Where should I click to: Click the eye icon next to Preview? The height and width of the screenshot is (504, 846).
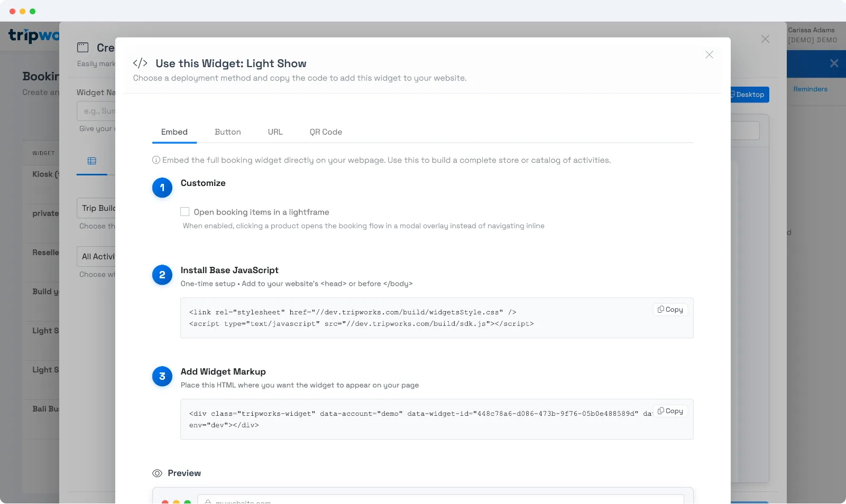tap(157, 473)
